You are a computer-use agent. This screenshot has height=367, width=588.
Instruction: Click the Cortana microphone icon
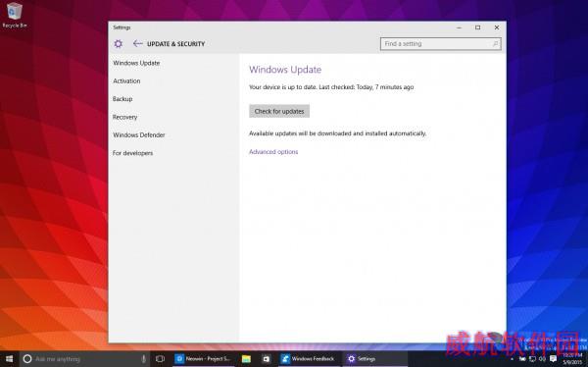coord(143,359)
